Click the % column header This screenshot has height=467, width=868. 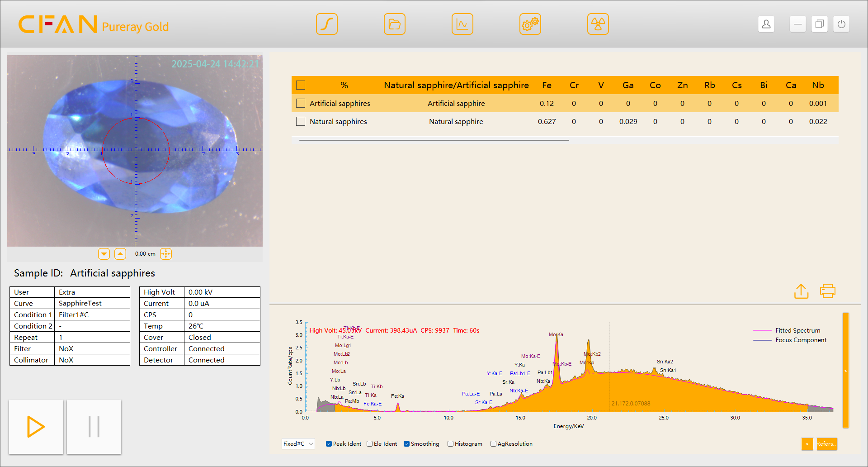coord(344,85)
